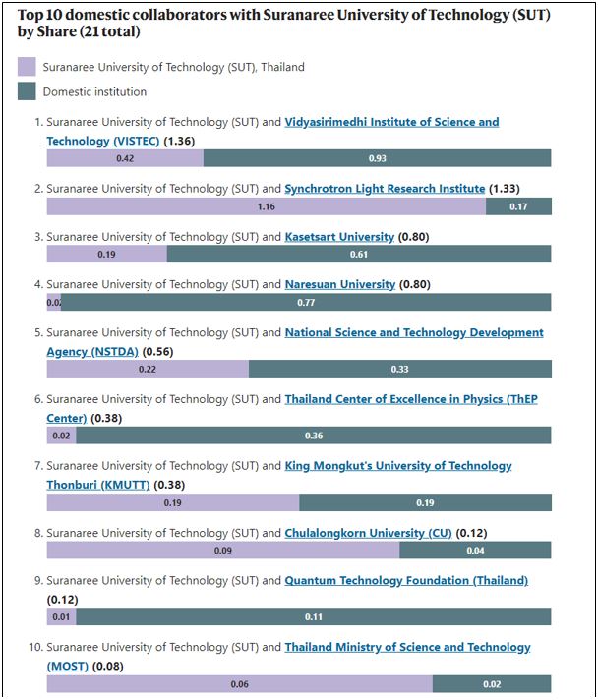Visit the Chulalongkorn University (CU) link
Viewport: 598px width, 700px height.
click(x=368, y=533)
